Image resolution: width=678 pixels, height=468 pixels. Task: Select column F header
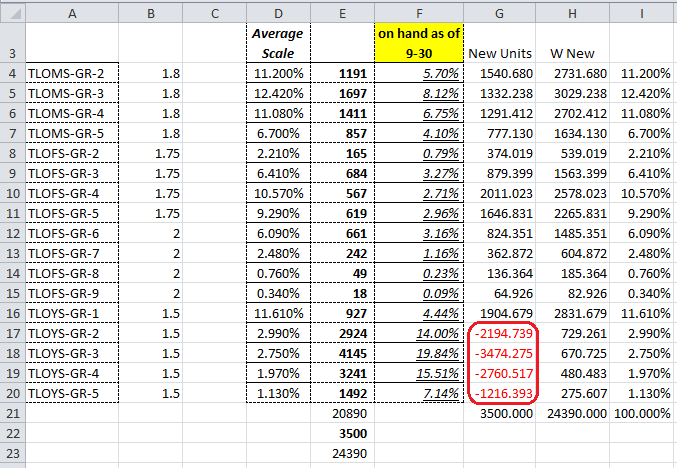click(x=419, y=14)
